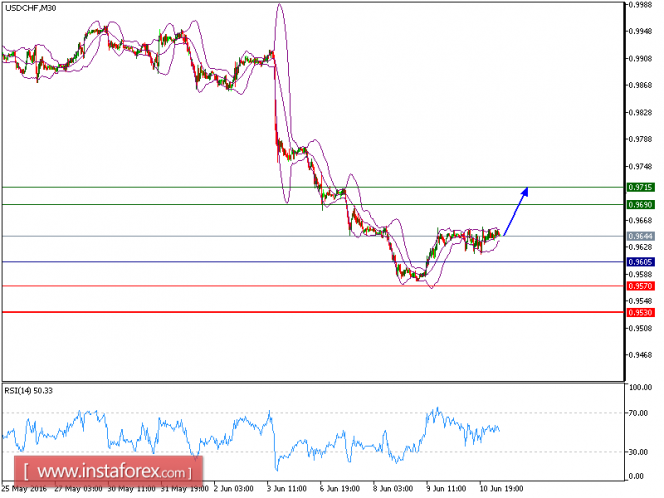
Task: Click the 0.9908 price axis value
Action: pyautogui.click(x=640, y=58)
